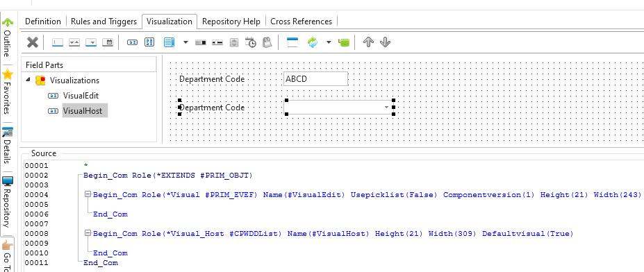Add a date picker visualization icon
This screenshot has height=272, width=644.
[108, 42]
